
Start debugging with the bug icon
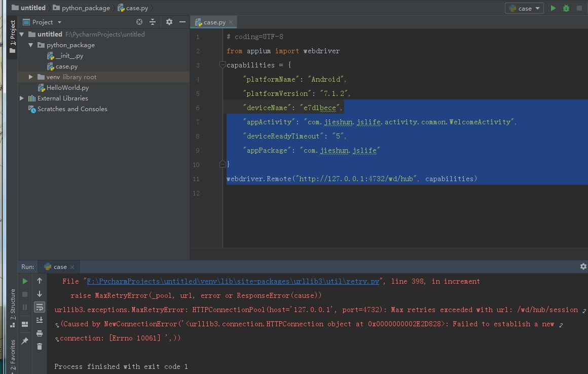click(x=566, y=8)
